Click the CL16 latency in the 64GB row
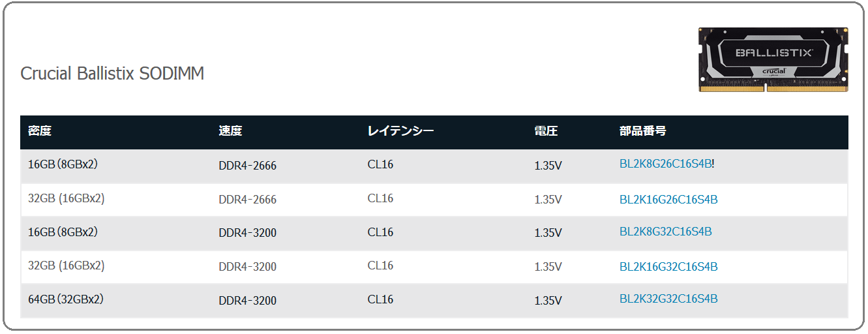Viewport: 868px width, 334px height. pos(380,299)
